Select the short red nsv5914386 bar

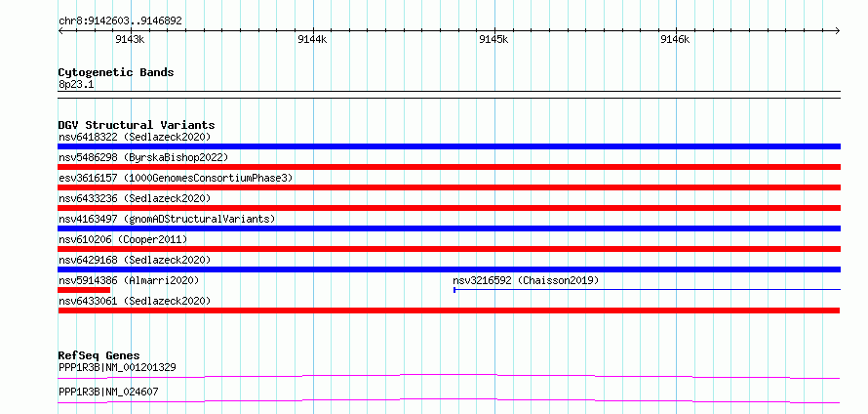(x=84, y=290)
